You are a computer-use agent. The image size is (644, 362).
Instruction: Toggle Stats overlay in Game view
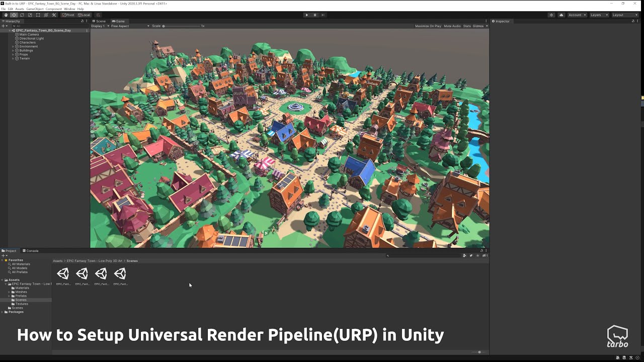pyautogui.click(x=467, y=26)
